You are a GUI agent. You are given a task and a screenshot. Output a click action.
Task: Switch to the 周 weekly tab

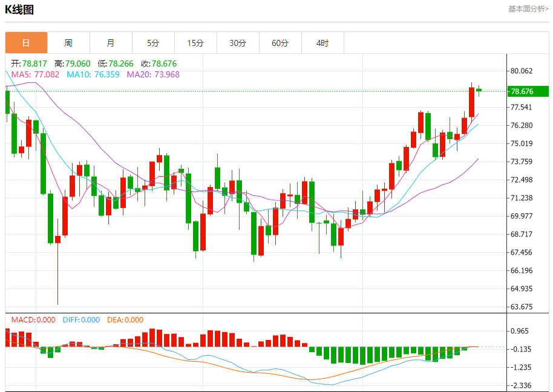tap(68, 43)
